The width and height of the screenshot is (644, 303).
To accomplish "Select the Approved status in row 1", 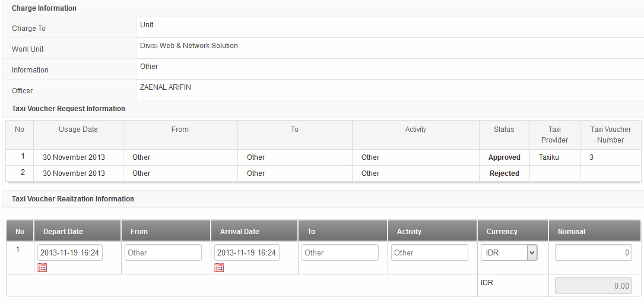I will (504, 157).
